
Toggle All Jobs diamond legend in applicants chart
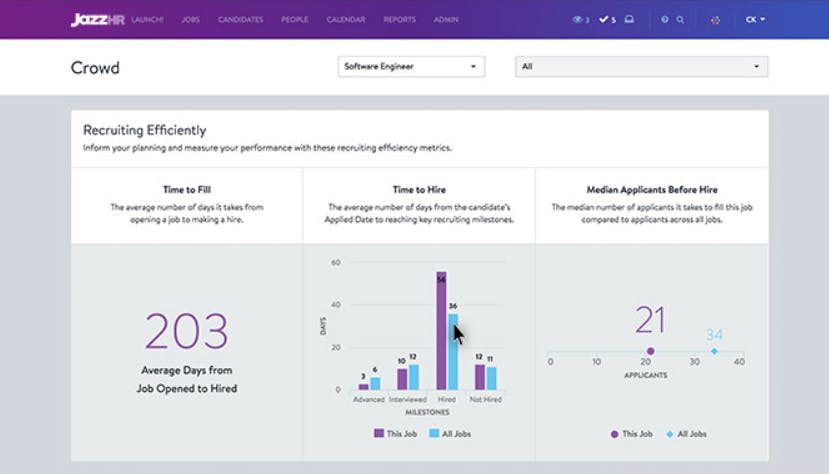point(670,434)
